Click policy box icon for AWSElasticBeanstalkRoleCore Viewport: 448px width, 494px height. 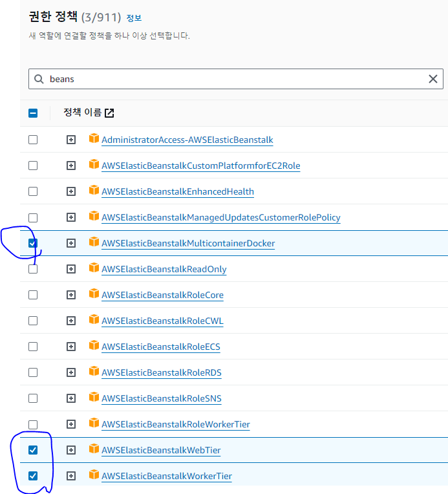click(x=94, y=294)
